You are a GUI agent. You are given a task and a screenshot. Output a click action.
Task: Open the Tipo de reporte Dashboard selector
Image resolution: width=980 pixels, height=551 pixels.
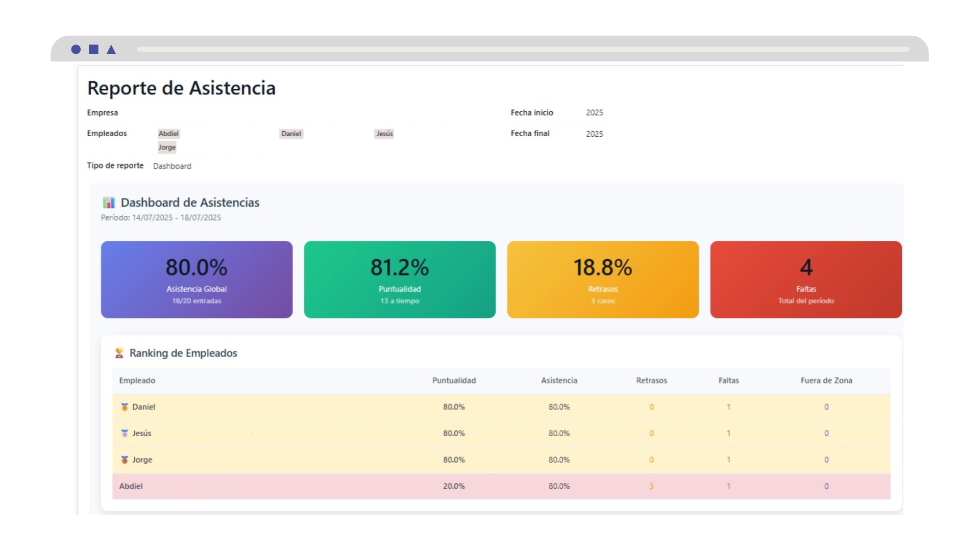click(x=172, y=166)
